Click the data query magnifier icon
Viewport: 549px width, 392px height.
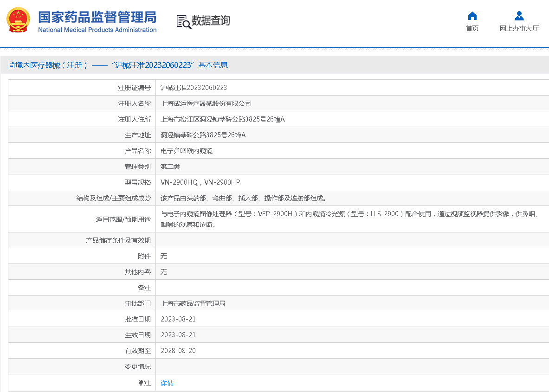coord(183,21)
